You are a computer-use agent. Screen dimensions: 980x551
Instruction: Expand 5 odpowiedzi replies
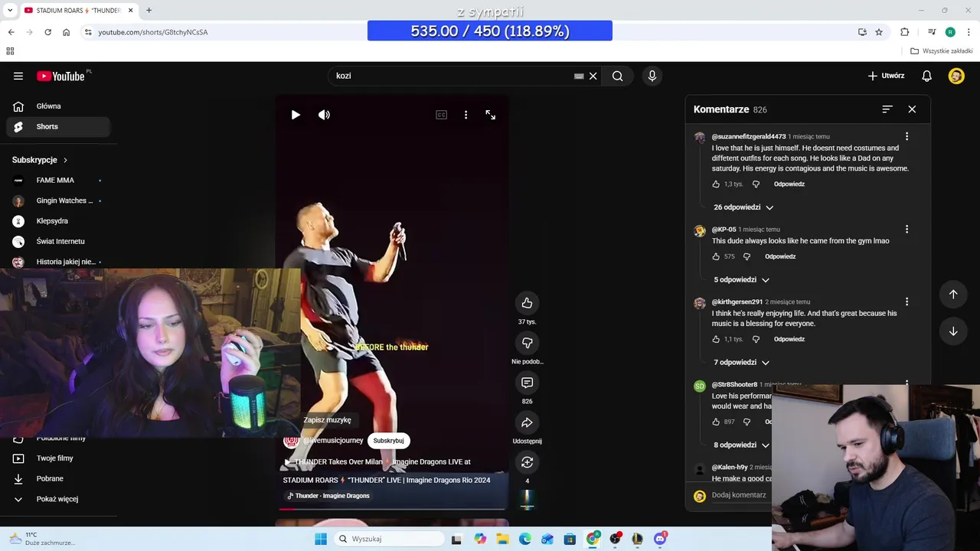point(741,280)
